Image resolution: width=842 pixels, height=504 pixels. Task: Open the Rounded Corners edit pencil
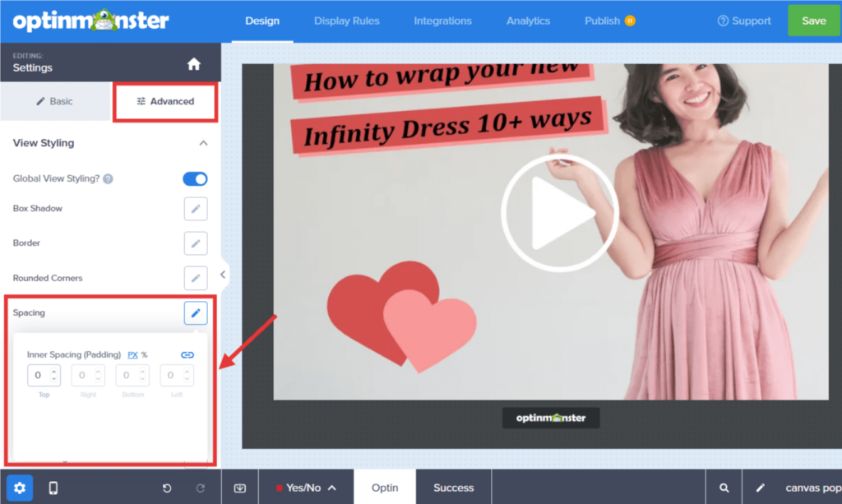(x=196, y=278)
